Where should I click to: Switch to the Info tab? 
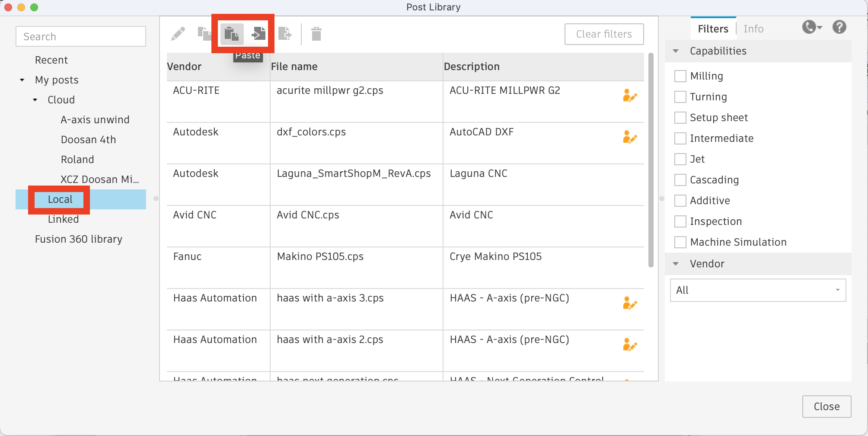point(753,29)
